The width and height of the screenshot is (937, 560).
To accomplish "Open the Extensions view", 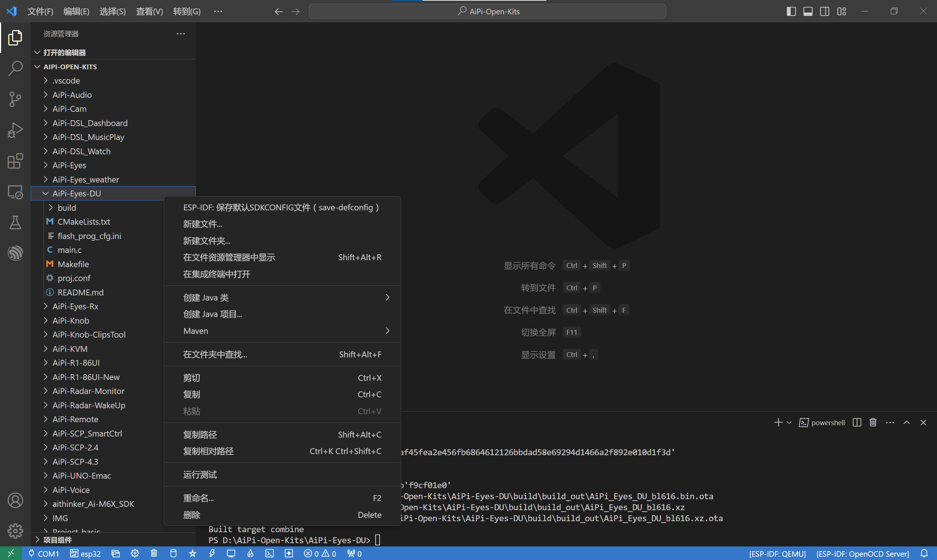I will click(15, 161).
